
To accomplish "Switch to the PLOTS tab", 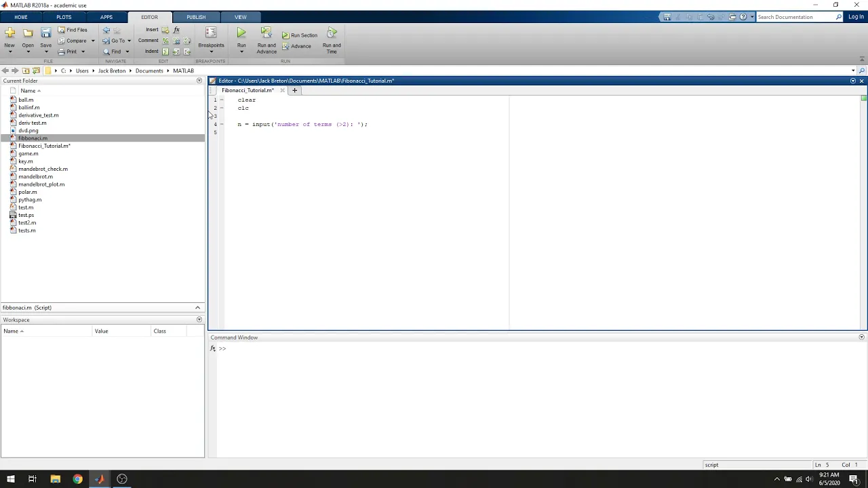I will pyautogui.click(x=64, y=17).
